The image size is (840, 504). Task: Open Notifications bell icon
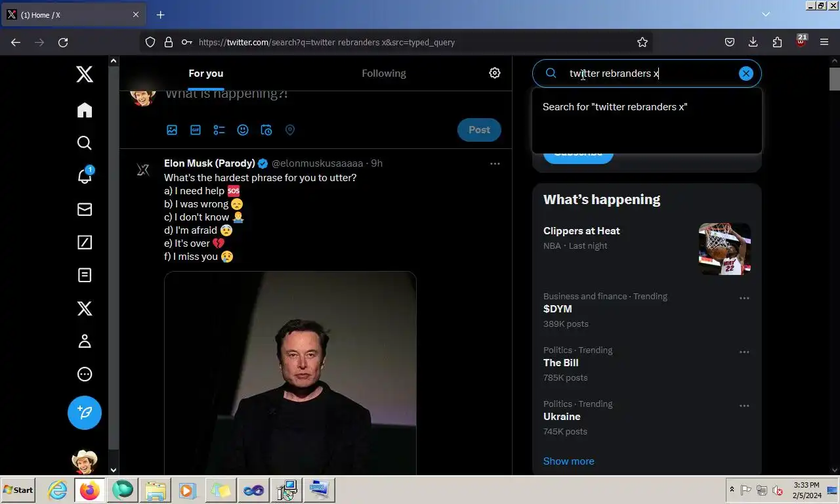pyautogui.click(x=85, y=176)
